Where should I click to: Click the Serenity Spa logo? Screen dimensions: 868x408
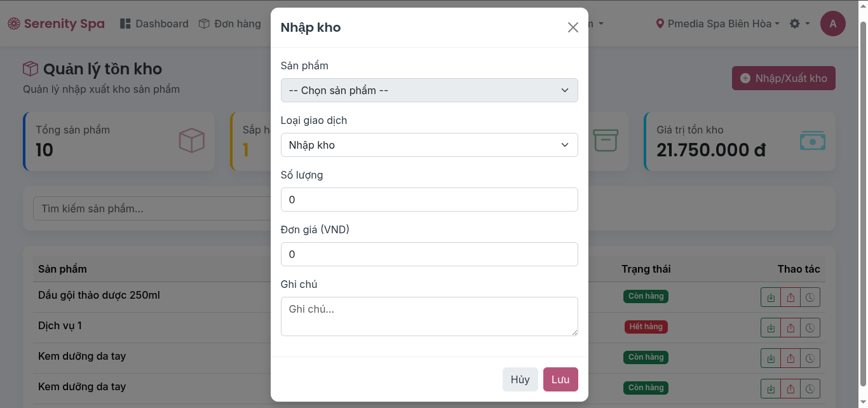[x=56, y=24]
